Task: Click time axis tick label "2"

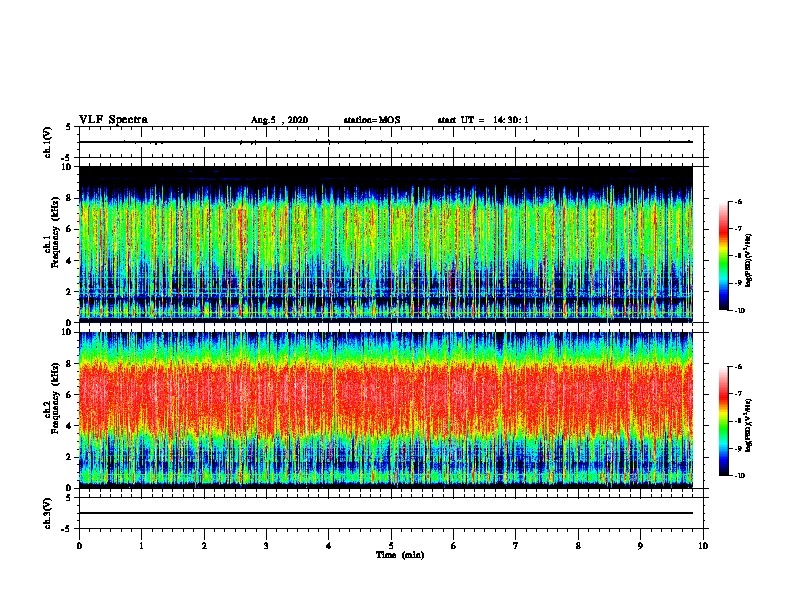Action: (x=204, y=546)
